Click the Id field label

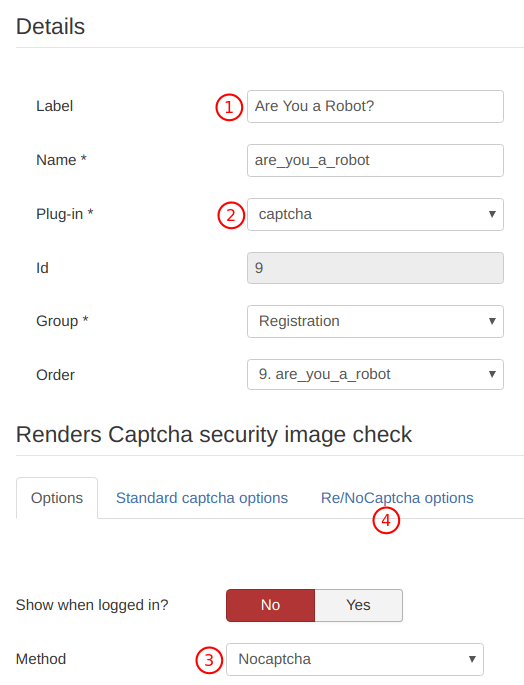click(42, 268)
